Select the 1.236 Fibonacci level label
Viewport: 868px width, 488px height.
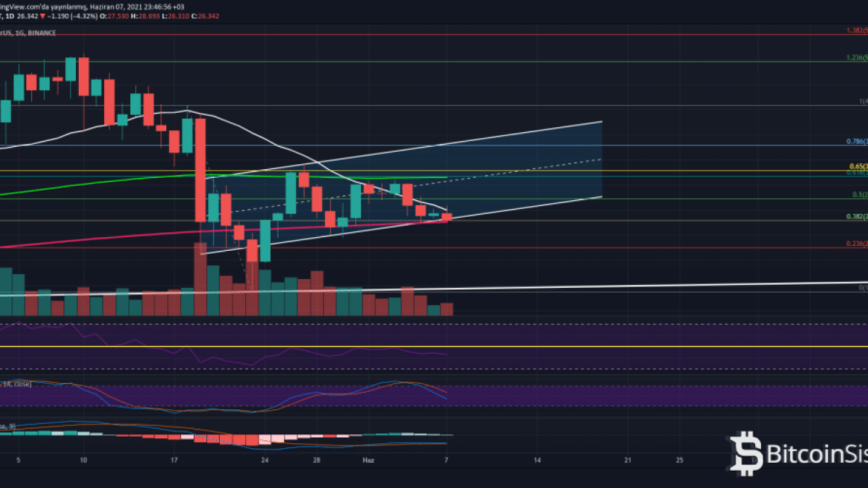pos(856,58)
